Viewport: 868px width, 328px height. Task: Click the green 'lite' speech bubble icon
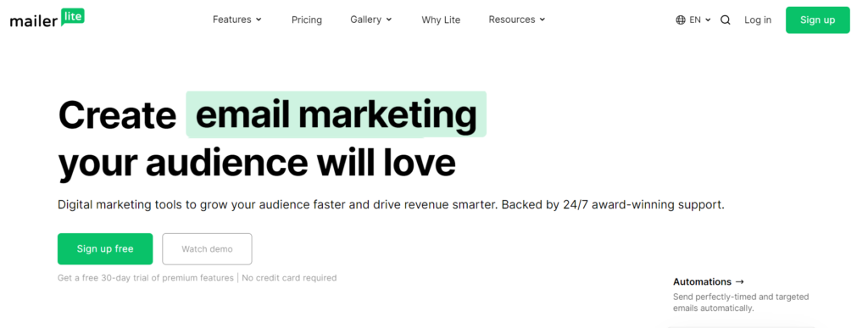73,17
